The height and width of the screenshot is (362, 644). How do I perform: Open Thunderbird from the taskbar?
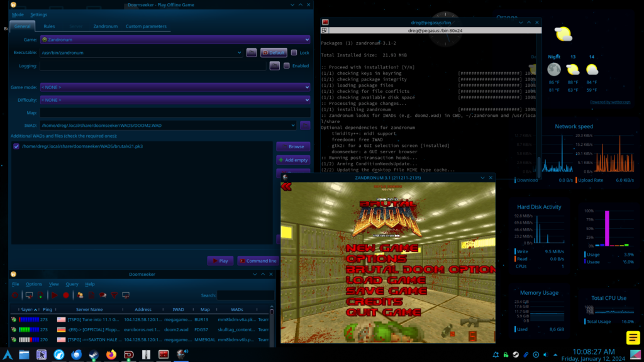coord(76,354)
